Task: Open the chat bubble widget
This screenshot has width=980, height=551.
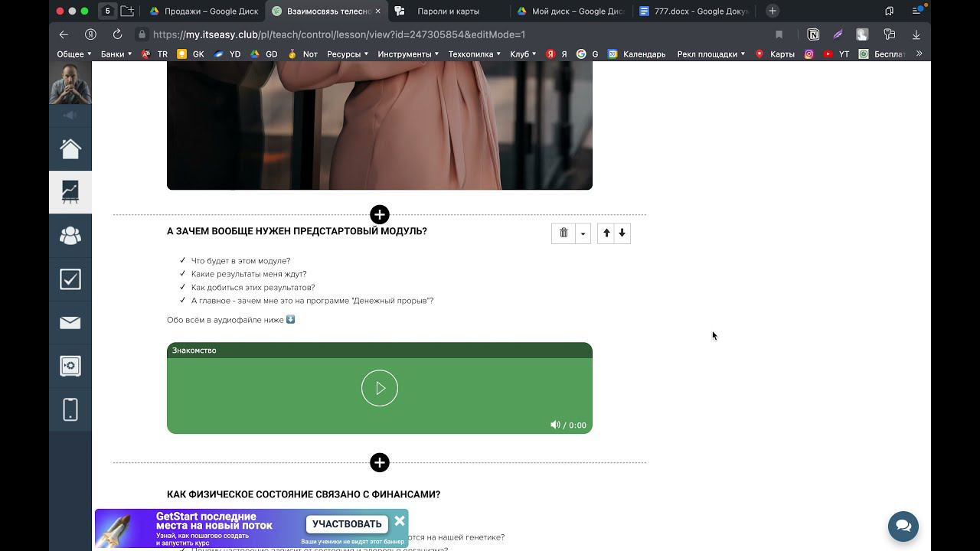Action: (903, 526)
